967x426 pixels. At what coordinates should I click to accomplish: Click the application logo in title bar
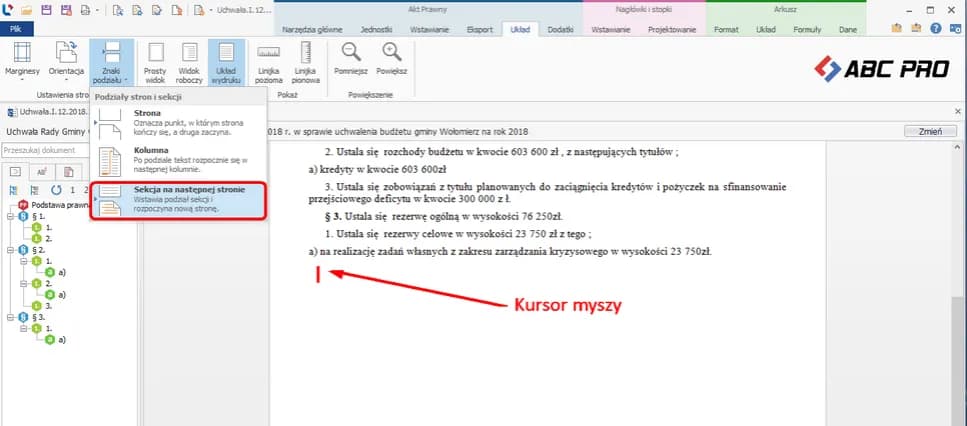pos(7,10)
